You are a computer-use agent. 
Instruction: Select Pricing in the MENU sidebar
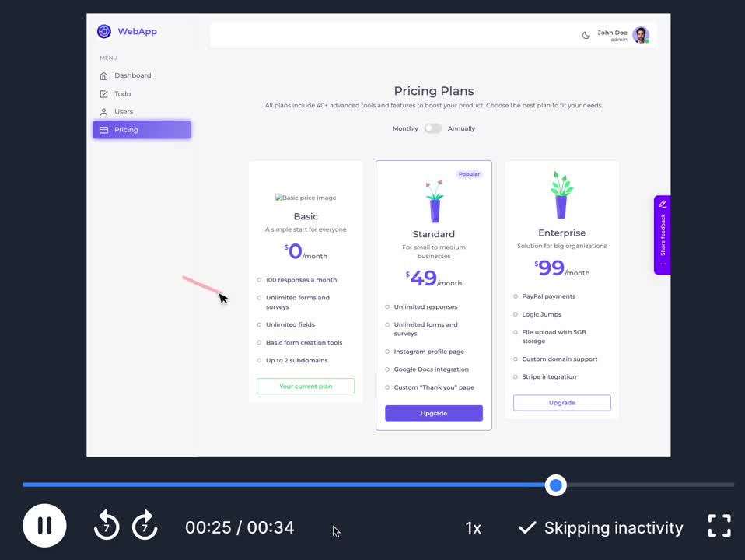click(x=126, y=129)
